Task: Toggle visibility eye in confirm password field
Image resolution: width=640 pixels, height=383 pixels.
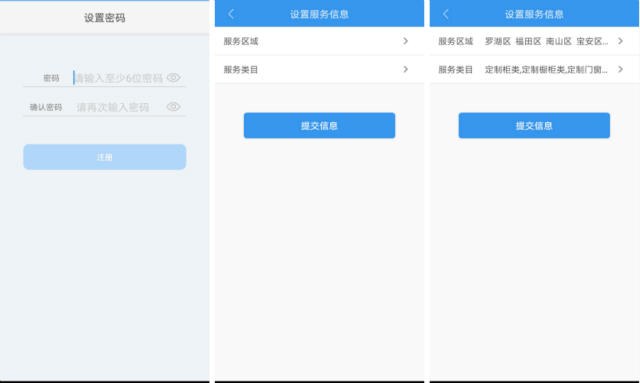Action: pyautogui.click(x=173, y=107)
